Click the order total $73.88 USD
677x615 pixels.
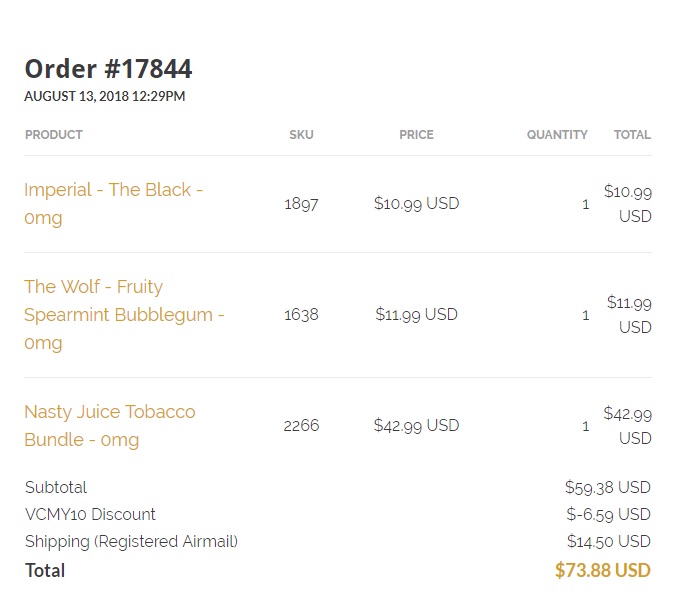click(603, 571)
